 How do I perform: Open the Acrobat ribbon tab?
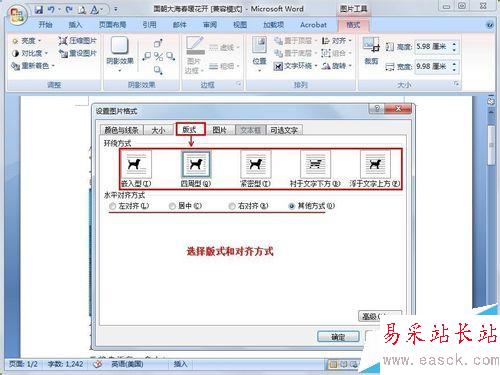313,25
